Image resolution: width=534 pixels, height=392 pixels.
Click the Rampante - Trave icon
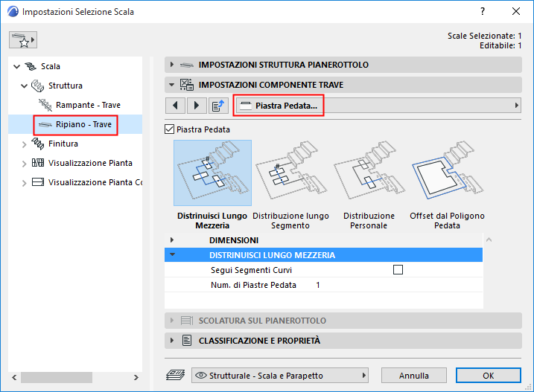45,105
